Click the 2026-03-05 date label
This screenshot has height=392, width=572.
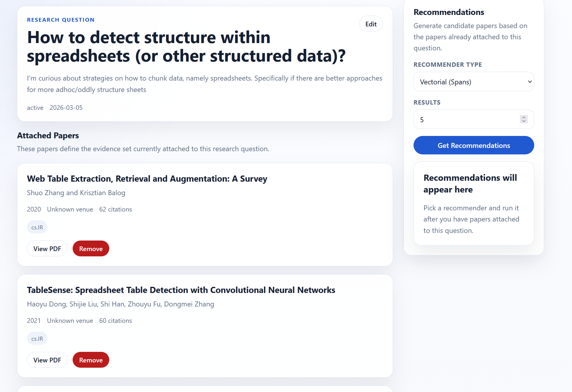point(66,108)
